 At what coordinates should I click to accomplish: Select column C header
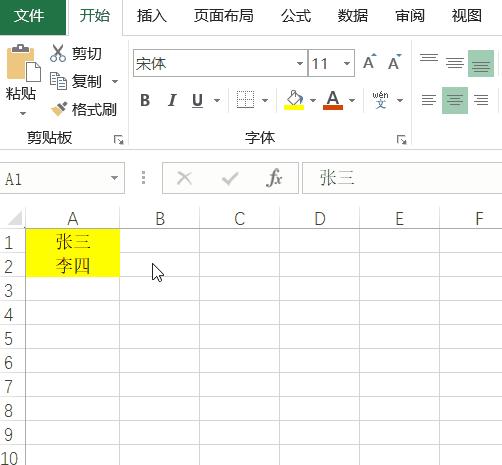coord(240,218)
